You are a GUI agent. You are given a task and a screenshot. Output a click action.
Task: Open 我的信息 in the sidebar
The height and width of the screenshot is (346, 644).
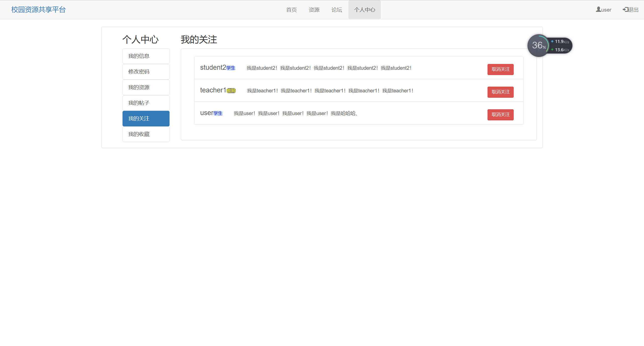point(146,56)
